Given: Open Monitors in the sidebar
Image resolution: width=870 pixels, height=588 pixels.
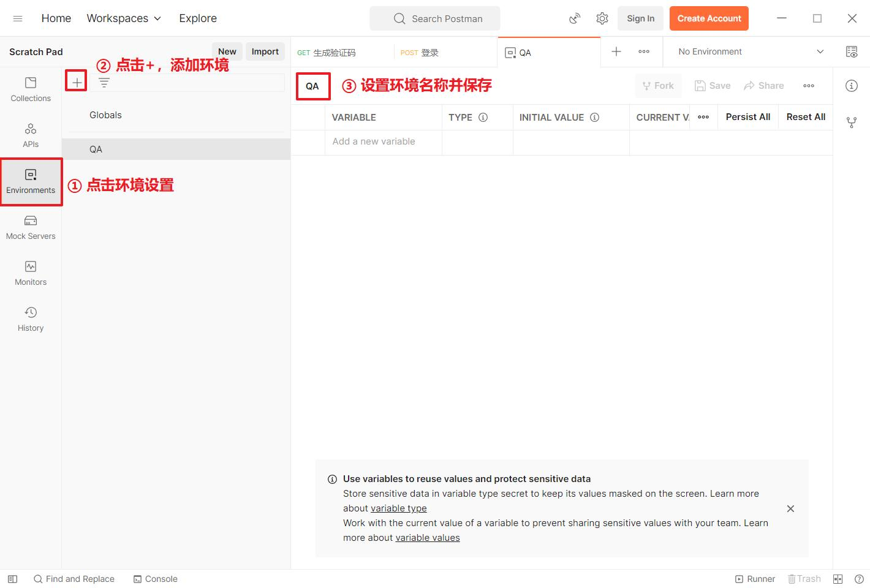Looking at the screenshot, I should [x=31, y=273].
